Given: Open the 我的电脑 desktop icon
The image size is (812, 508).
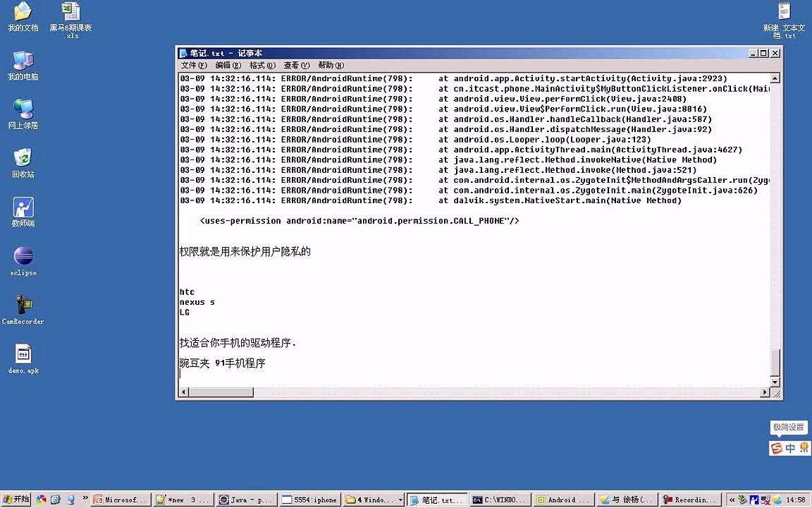Looking at the screenshot, I should click(23, 66).
